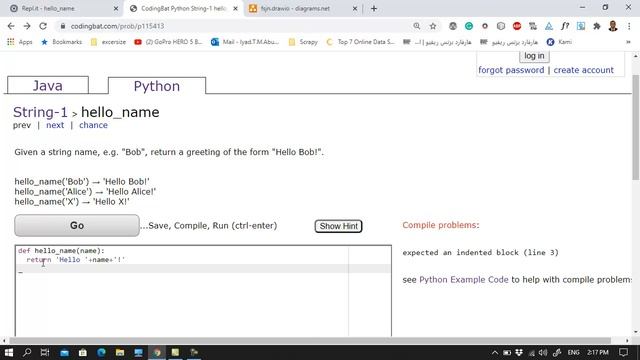Open the notification center icon
Screen dimensions: 640x360
click(x=623, y=352)
